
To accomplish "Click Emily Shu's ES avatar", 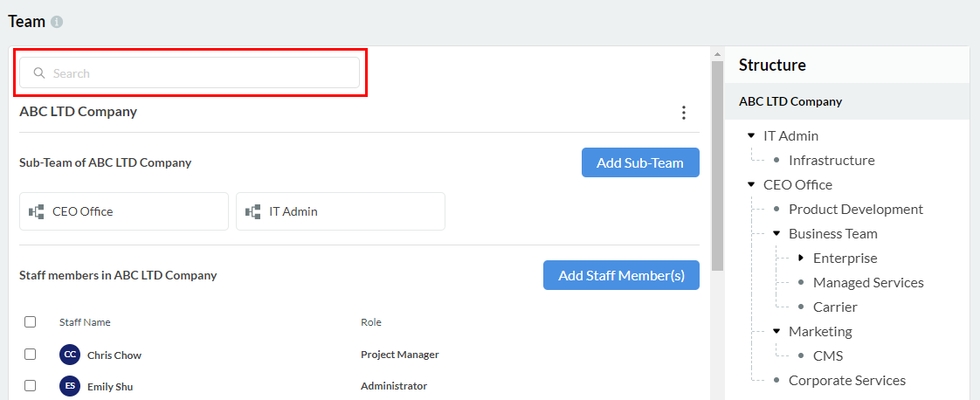I will coord(70,386).
